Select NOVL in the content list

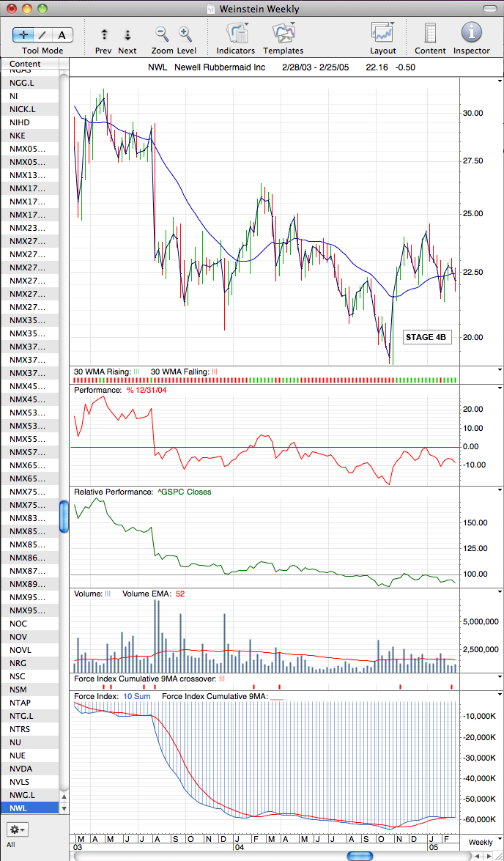tap(29, 650)
